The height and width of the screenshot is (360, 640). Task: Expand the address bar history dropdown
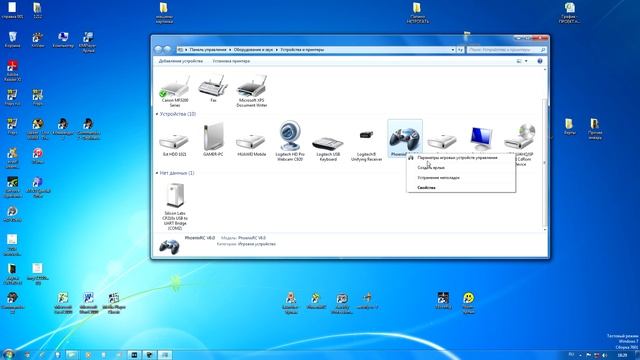(x=453, y=50)
